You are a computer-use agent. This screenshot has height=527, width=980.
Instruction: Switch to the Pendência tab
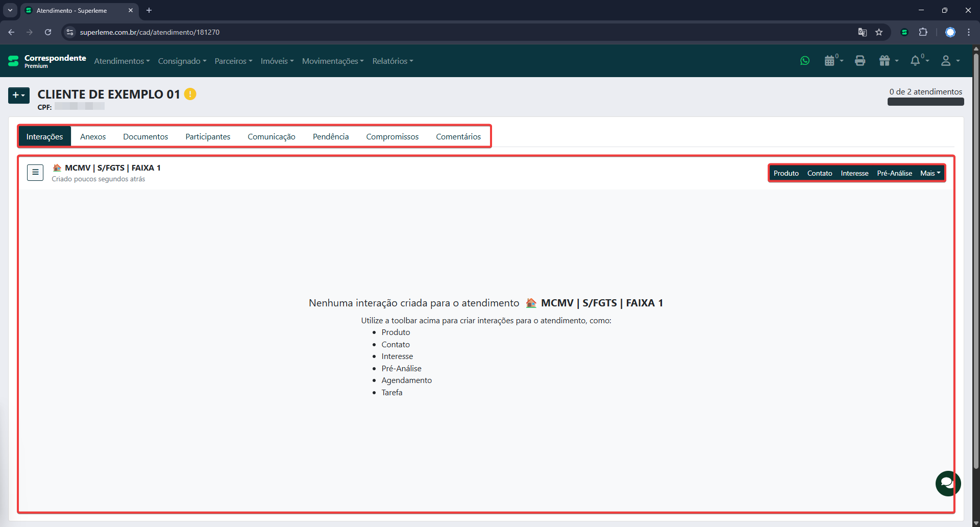click(331, 136)
